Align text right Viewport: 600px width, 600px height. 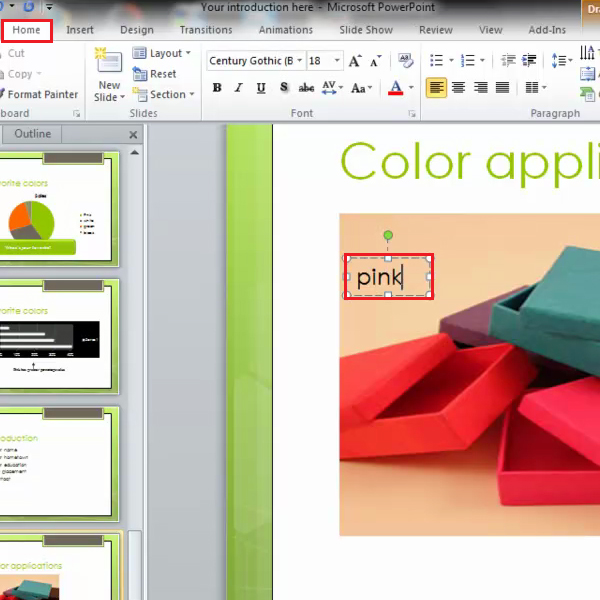[x=481, y=88]
